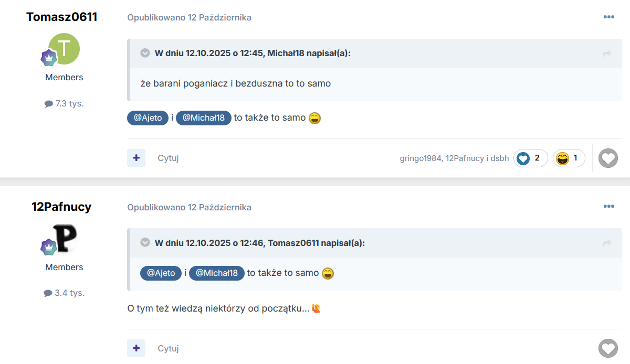
Task: Like 12Pafnucy's post with the heart
Action: click(608, 348)
